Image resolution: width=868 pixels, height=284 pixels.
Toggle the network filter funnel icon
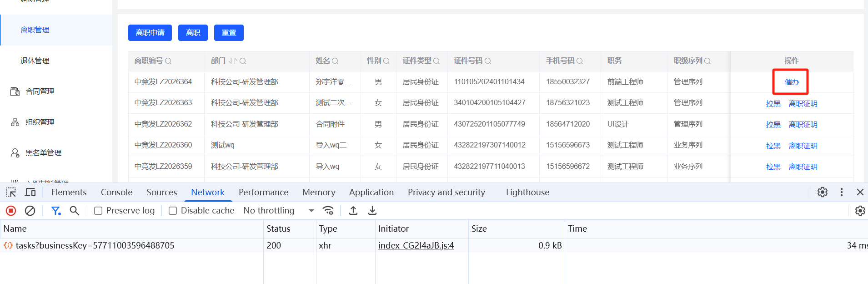point(56,211)
